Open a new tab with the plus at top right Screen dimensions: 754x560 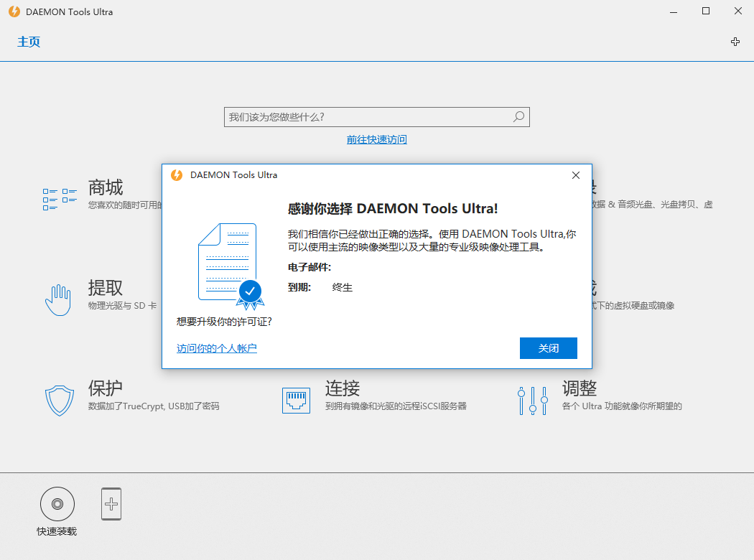click(x=735, y=42)
